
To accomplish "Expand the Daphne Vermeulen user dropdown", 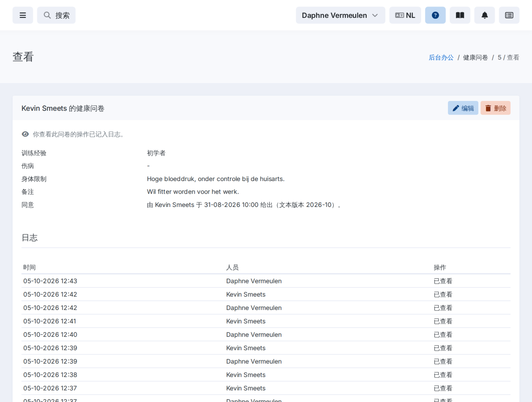I will pos(340,15).
